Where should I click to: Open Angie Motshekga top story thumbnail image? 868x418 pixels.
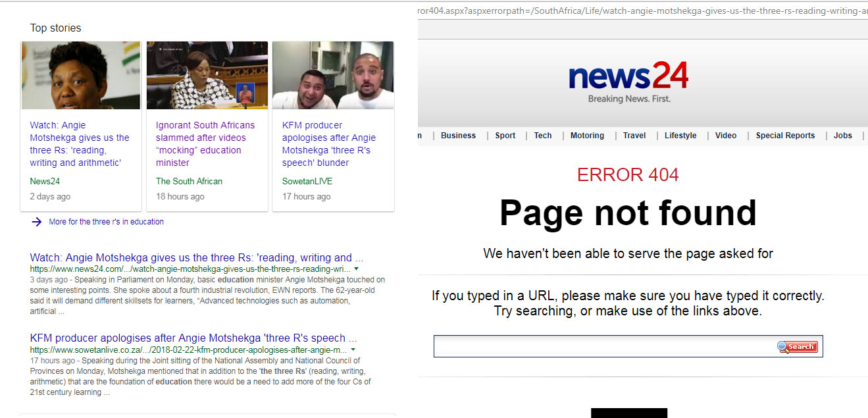click(x=80, y=75)
